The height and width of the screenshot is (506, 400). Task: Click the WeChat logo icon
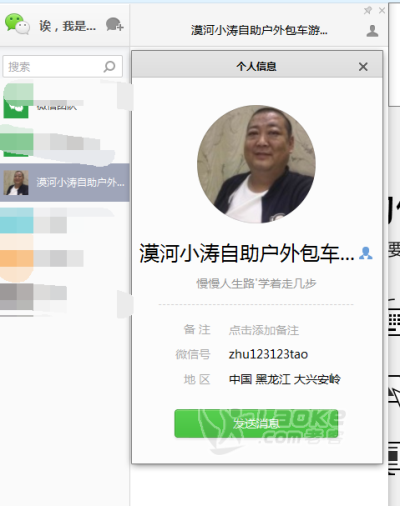[x=17, y=24]
